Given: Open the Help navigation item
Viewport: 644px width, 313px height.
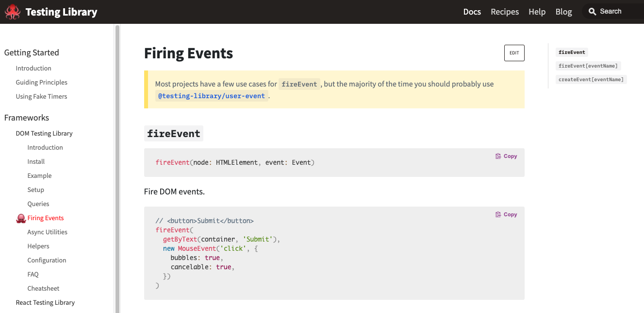Looking at the screenshot, I should click(x=537, y=12).
